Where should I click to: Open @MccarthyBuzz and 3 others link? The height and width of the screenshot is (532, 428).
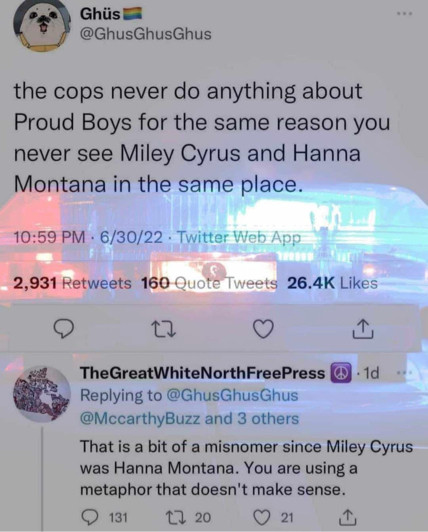tap(189, 418)
